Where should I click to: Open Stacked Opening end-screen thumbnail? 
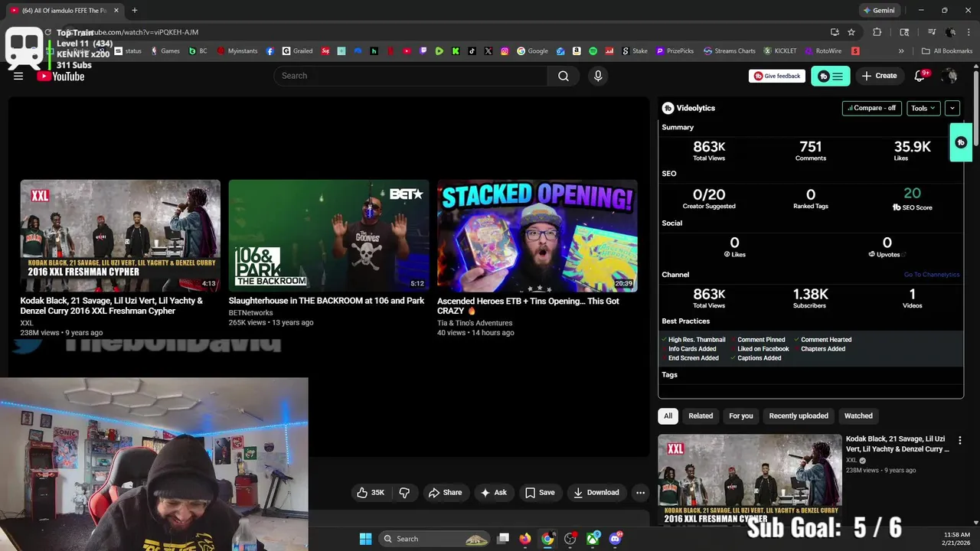tap(537, 236)
